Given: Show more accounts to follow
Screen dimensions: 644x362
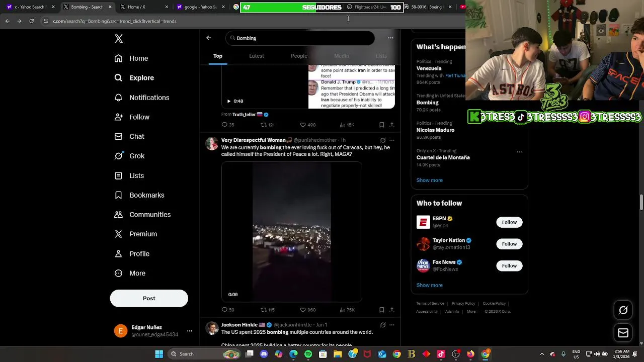Looking at the screenshot, I should click(429, 285).
